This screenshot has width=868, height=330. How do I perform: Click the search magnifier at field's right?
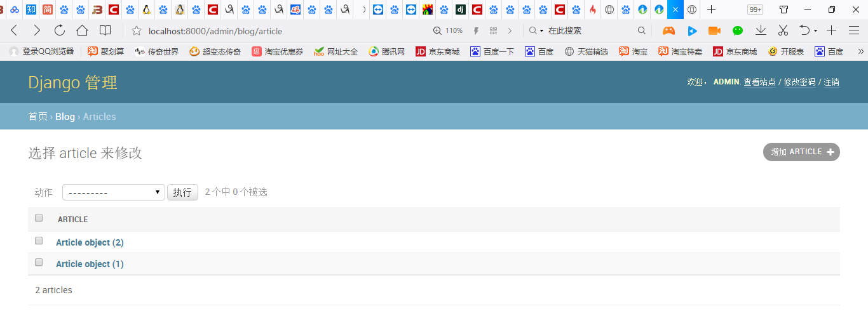click(x=642, y=30)
